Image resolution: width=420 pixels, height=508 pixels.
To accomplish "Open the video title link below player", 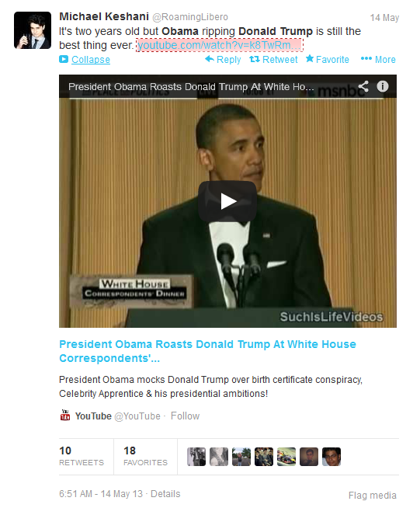I will click(x=207, y=351).
